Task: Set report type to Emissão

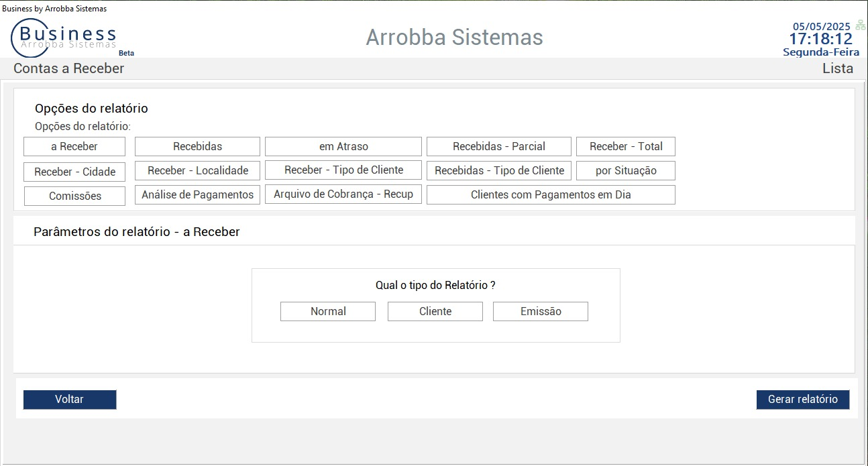Action: tap(541, 312)
